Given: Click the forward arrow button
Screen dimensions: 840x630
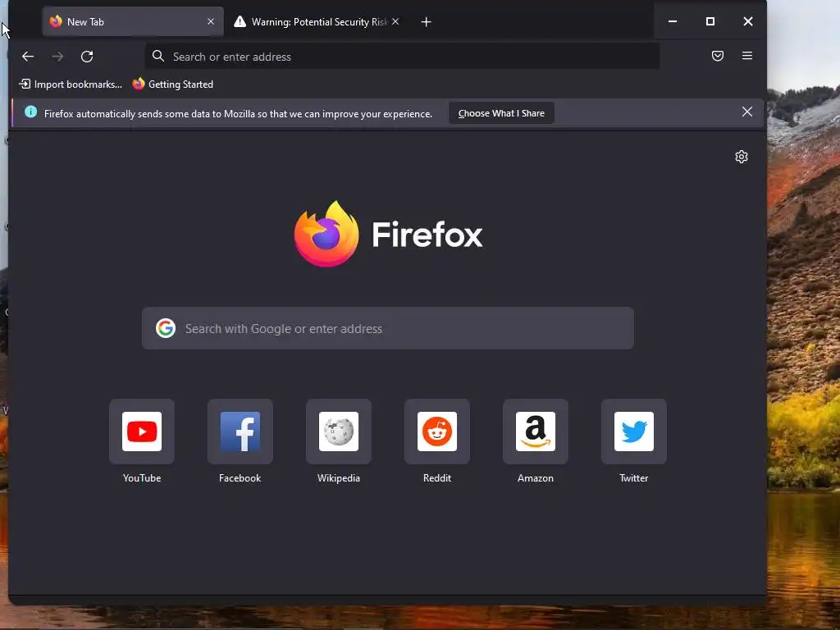Looking at the screenshot, I should (x=57, y=57).
